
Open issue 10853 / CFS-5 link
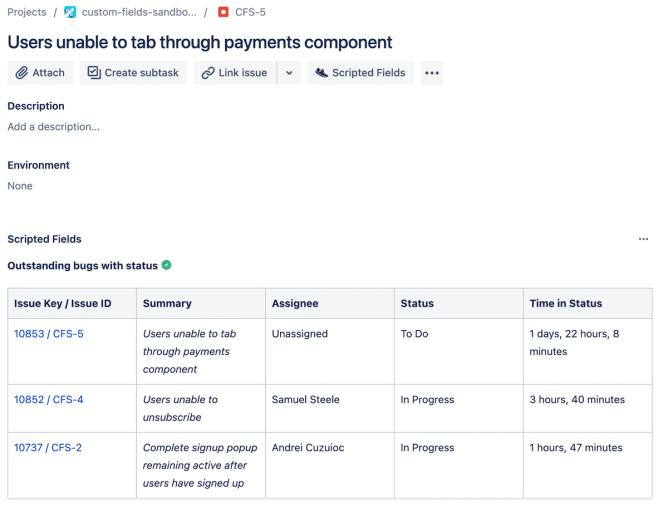pos(49,334)
